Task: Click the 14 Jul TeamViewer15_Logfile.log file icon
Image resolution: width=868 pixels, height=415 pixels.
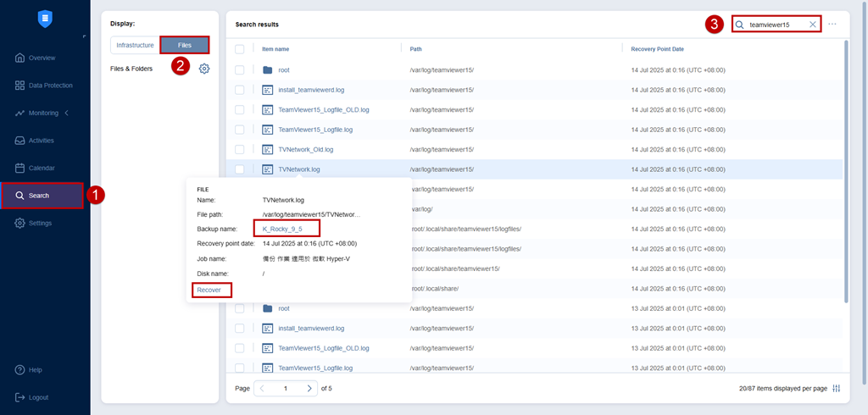Action: click(x=268, y=130)
